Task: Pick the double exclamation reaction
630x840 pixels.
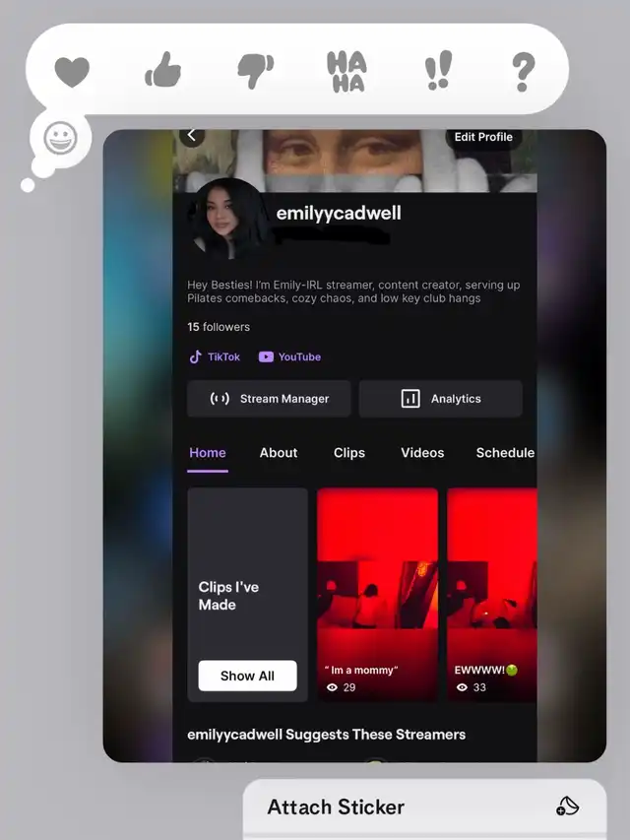Action: 438,71
